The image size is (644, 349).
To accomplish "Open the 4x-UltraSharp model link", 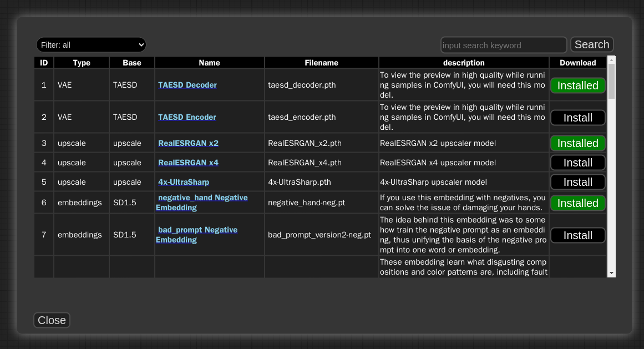I will 183,182.
